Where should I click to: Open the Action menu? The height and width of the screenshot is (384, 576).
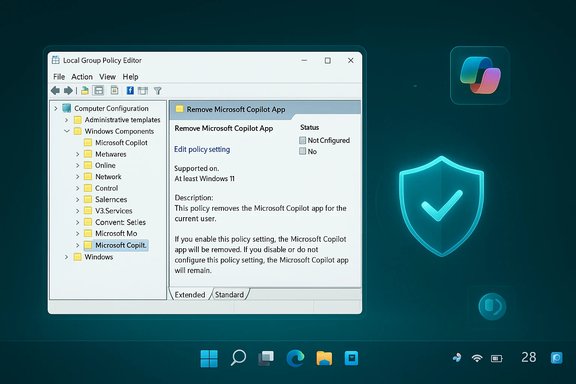point(82,77)
